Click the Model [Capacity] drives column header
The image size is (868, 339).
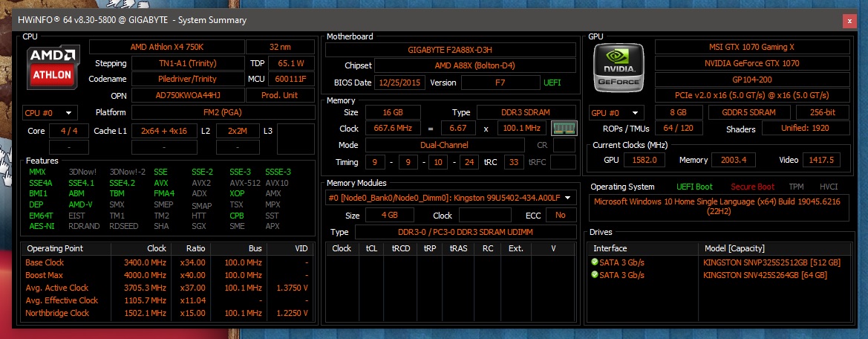734,248
